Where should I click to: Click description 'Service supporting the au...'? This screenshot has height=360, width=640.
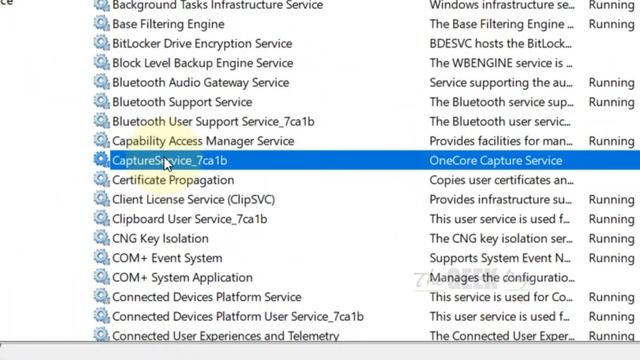pos(501,83)
